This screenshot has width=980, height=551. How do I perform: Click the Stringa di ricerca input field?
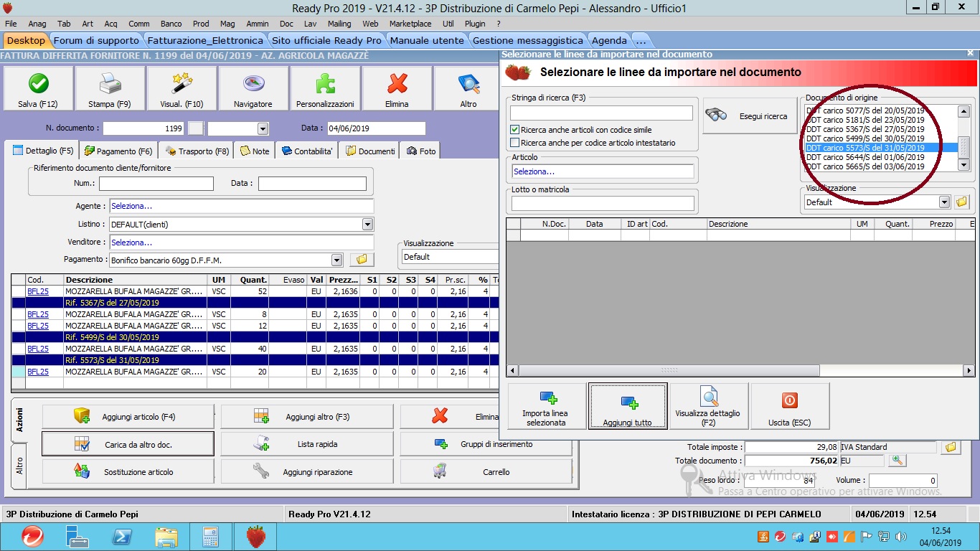[x=601, y=113]
